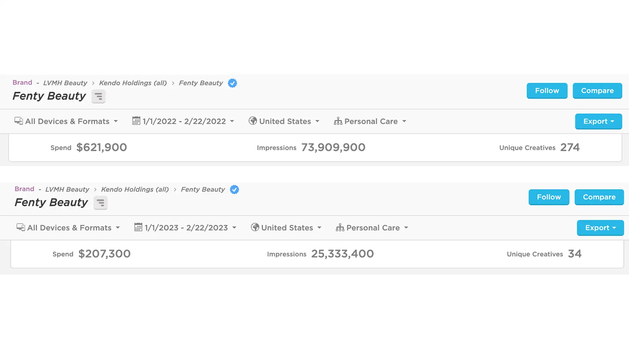Open the bottom United States country dropdown
The image size is (629, 364).
click(x=286, y=228)
